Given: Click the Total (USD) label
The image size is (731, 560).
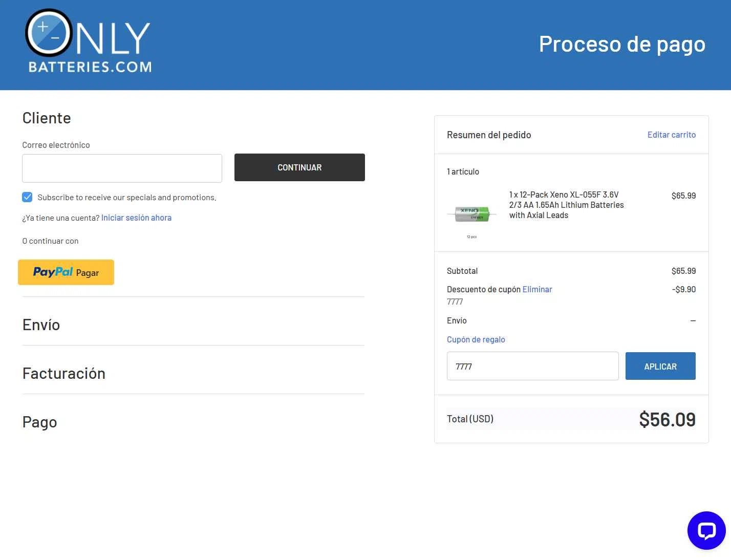Looking at the screenshot, I should click(x=470, y=419).
